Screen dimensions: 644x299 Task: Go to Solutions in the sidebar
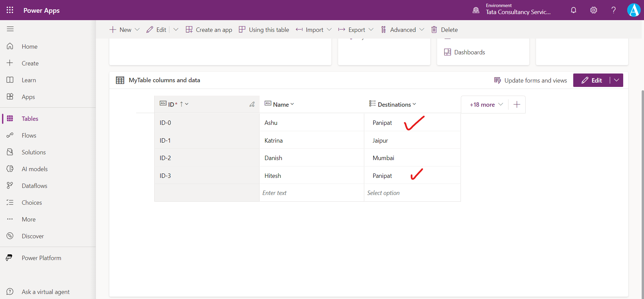[x=34, y=152]
